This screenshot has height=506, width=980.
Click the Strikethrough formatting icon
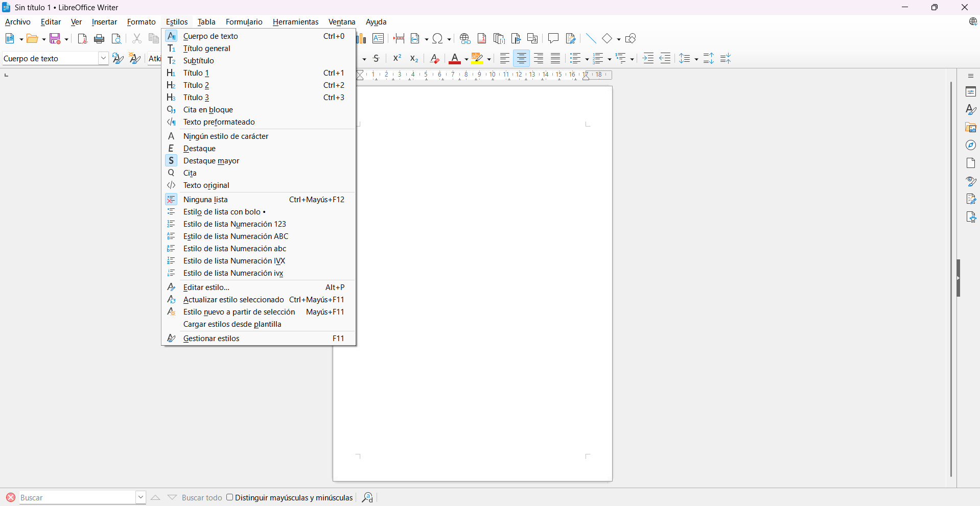tap(377, 59)
